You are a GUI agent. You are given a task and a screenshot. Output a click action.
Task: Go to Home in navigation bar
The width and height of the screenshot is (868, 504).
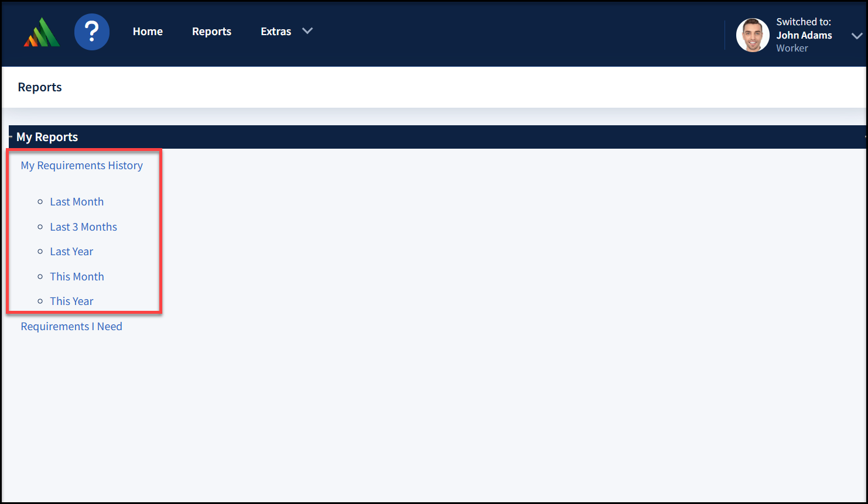tap(148, 32)
